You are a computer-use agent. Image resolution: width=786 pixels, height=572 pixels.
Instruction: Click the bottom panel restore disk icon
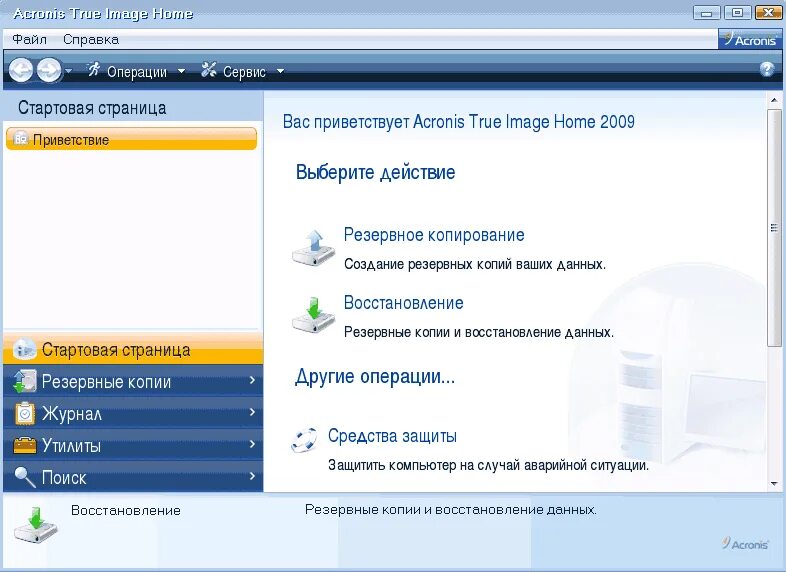click(36, 524)
